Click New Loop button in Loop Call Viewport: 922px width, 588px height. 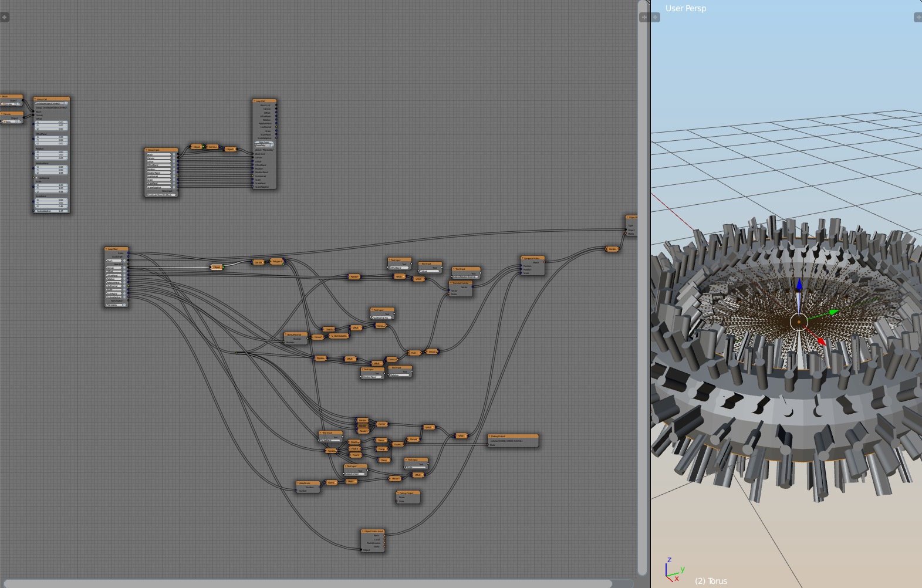tap(264, 143)
